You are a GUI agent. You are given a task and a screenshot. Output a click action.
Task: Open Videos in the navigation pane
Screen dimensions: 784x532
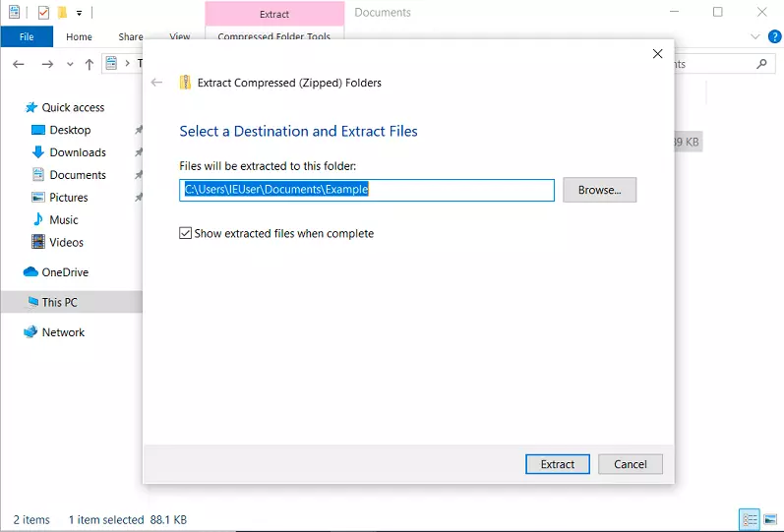(x=66, y=243)
